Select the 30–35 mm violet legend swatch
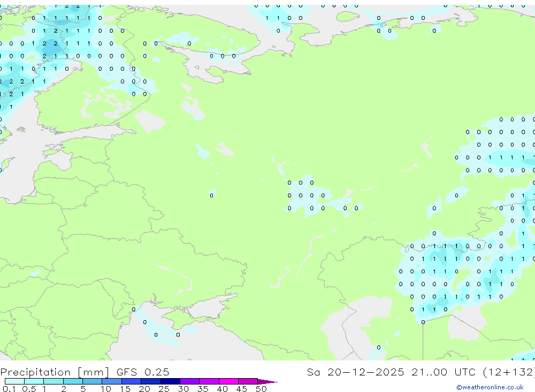Image resolution: width=535 pixels, height=392 pixels. pyautogui.click(x=190, y=381)
